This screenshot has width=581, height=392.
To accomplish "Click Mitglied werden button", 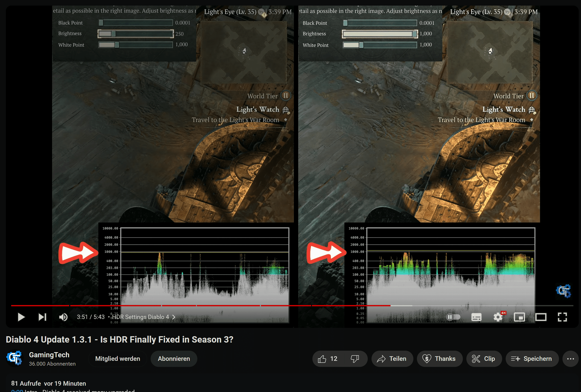I will coord(118,359).
